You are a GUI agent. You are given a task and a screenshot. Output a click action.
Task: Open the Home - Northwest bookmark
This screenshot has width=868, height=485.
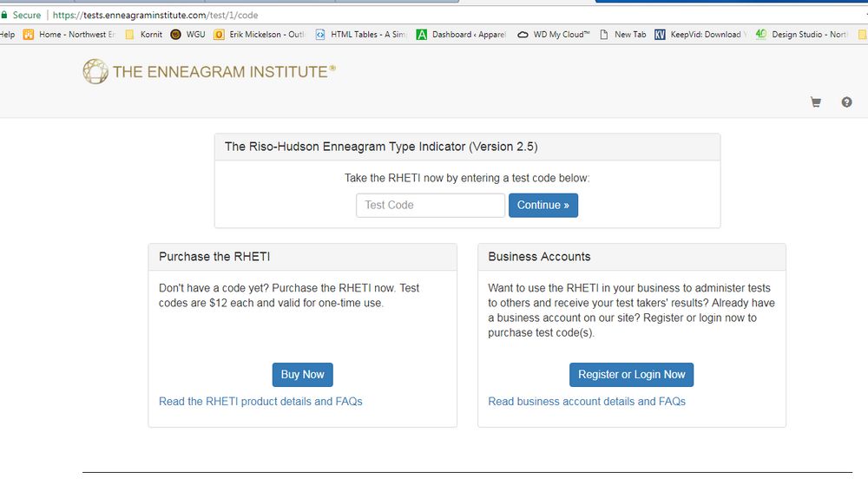[69, 35]
